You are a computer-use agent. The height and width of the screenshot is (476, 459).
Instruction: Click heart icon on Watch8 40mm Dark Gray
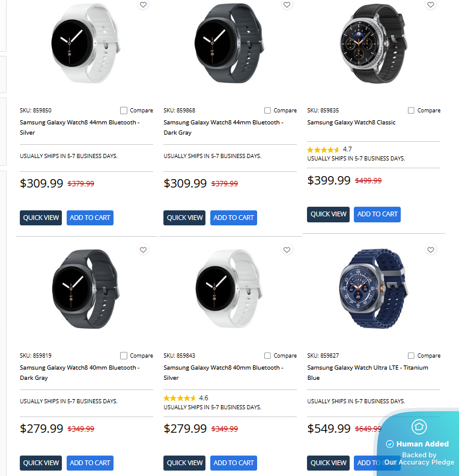click(x=143, y=250)
